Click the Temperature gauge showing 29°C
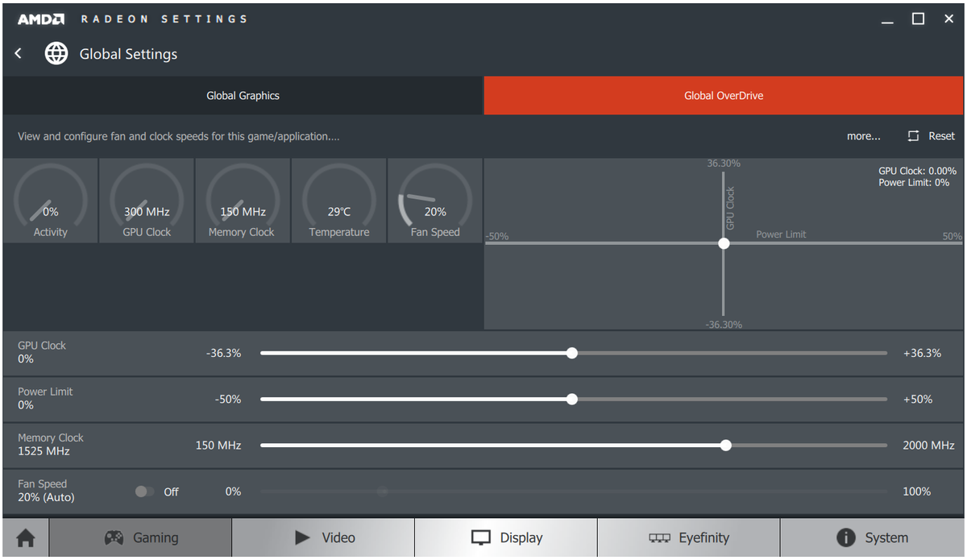 coord(338,201)
